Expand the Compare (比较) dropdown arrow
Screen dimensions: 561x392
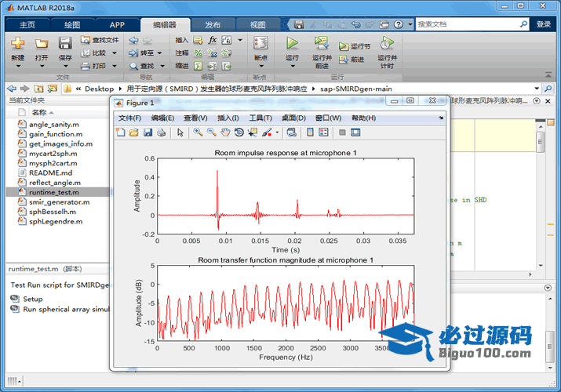click(x=115, y=53)
